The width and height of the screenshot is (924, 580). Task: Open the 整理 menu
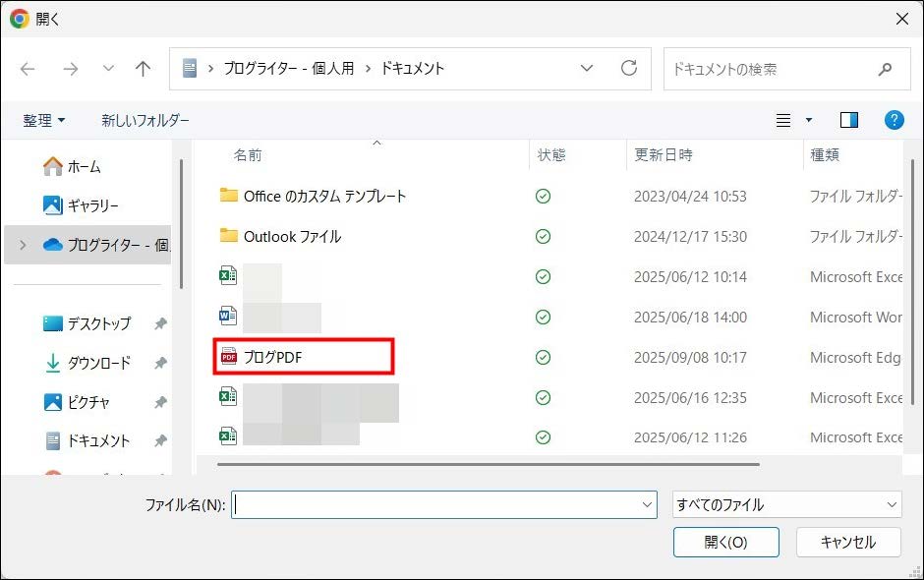click(x=44, y=120)
